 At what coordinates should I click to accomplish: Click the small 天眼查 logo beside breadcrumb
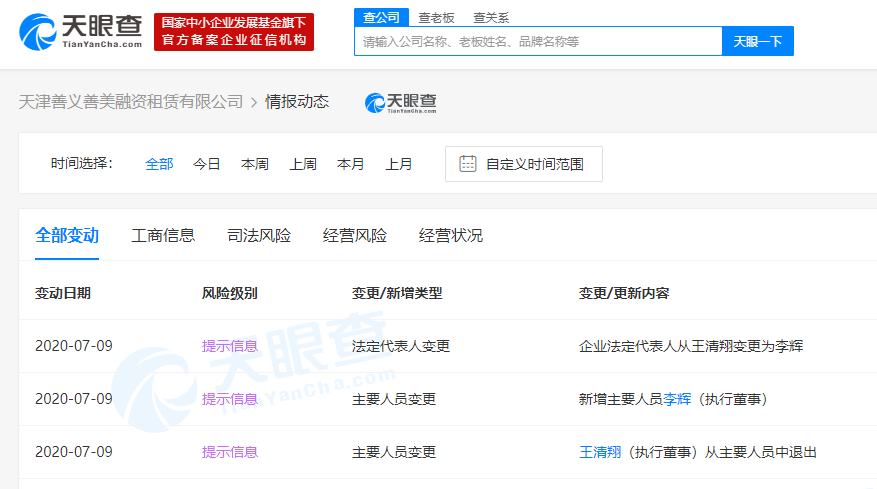click(x=400, y=102)
